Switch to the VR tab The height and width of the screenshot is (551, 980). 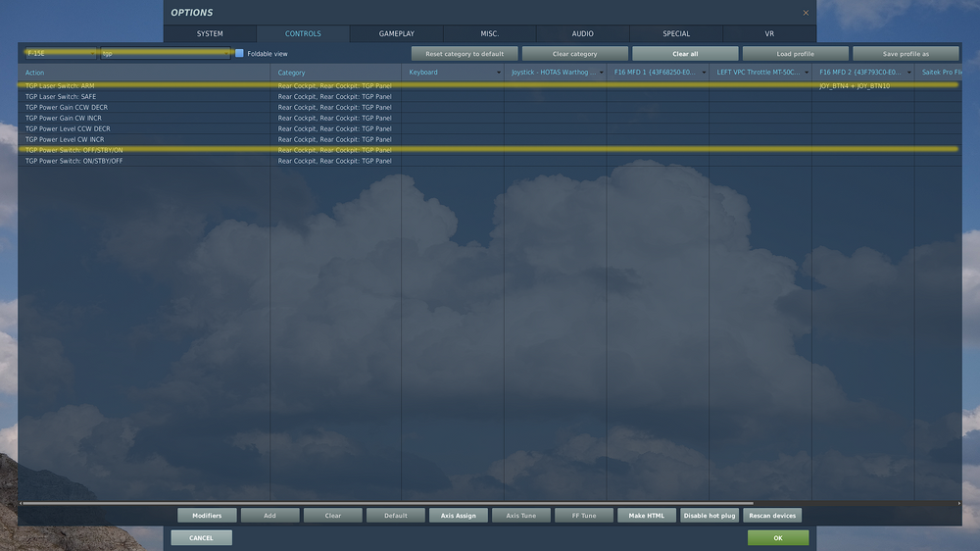[x=769, y=33]
